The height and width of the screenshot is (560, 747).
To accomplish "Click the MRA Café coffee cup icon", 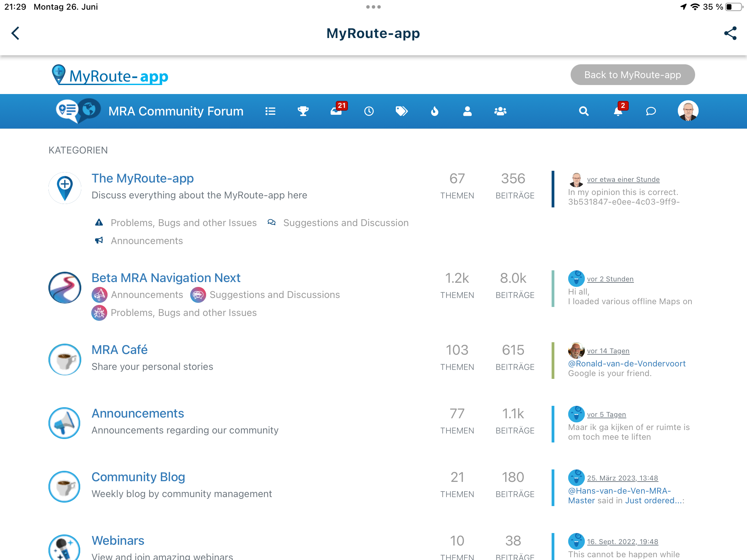I will point(65,360).
